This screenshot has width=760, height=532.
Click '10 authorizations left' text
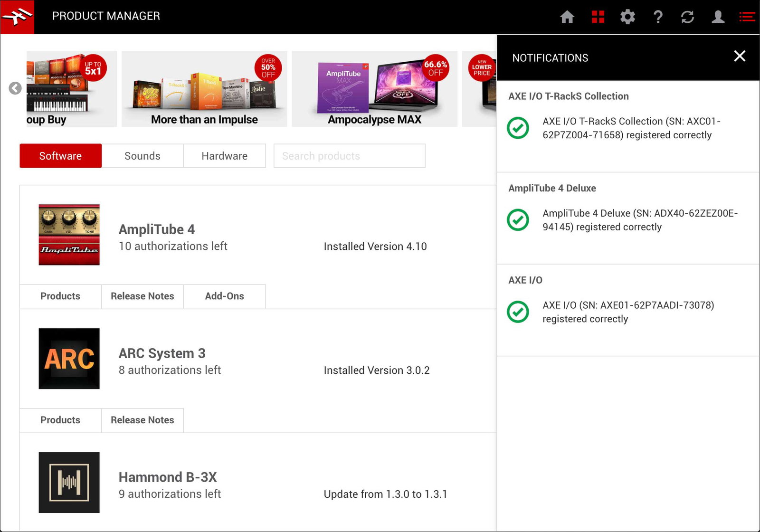point(173,246)
